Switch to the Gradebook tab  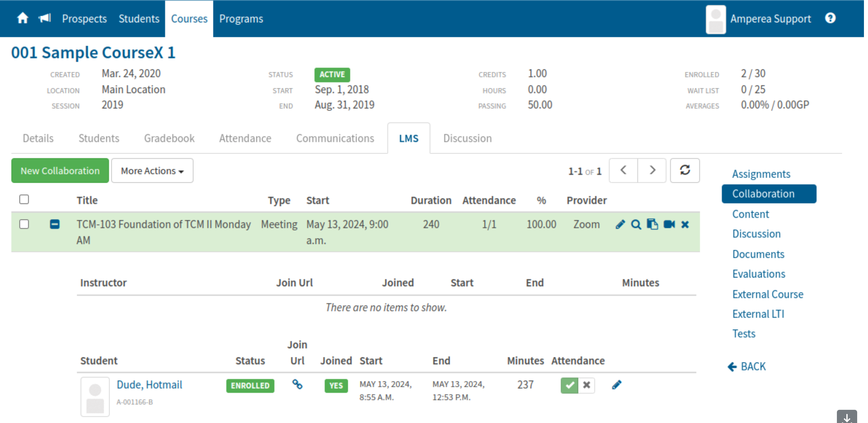tap(169, 138)
